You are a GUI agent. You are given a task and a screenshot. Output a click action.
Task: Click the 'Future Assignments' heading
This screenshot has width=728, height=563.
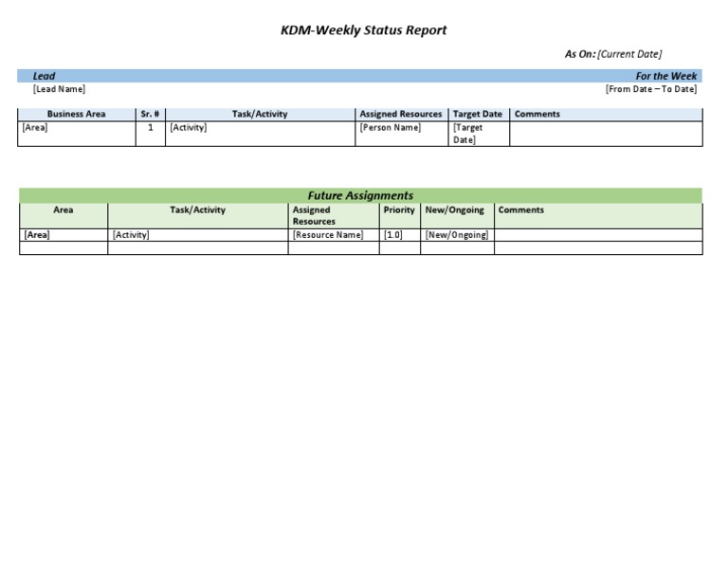[360, 195]
